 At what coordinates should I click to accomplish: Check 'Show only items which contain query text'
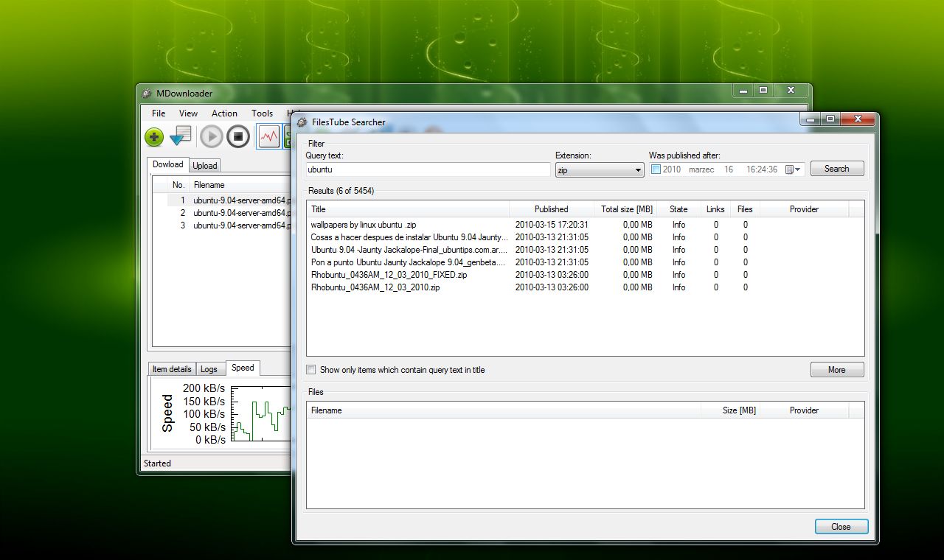311,370
